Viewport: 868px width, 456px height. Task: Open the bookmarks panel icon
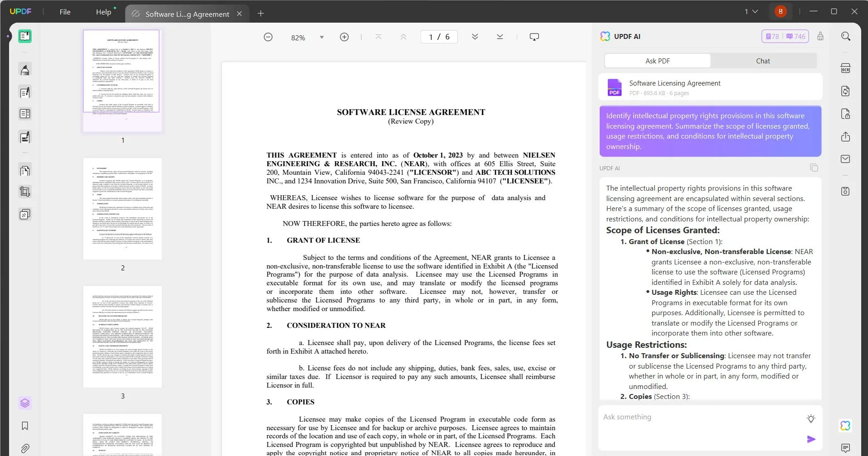[25, 426]
